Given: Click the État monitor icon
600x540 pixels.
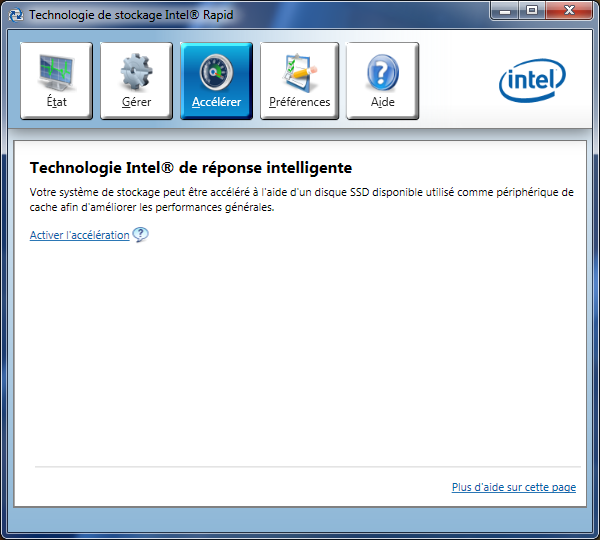Looking at the screenshot, I should (56, 71).
